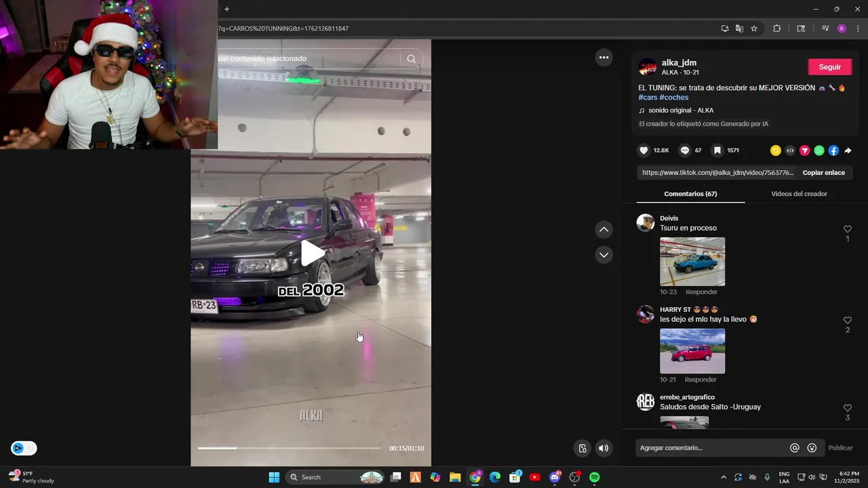Open Windows Start menu
The image size is (868, 488).
point(274,477)
